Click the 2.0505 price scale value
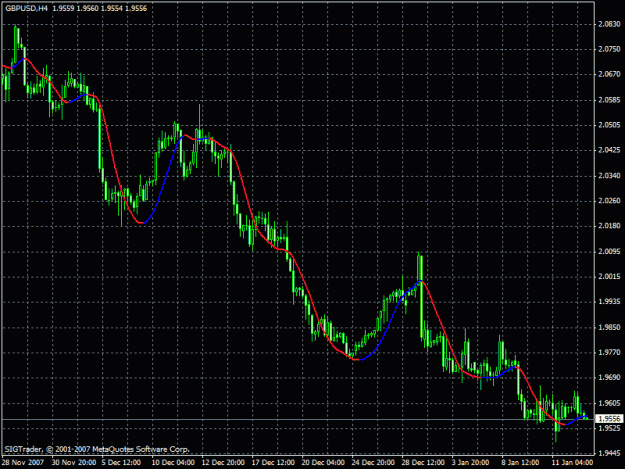Viewport: 625px width, 469px height. pos(609,125)
